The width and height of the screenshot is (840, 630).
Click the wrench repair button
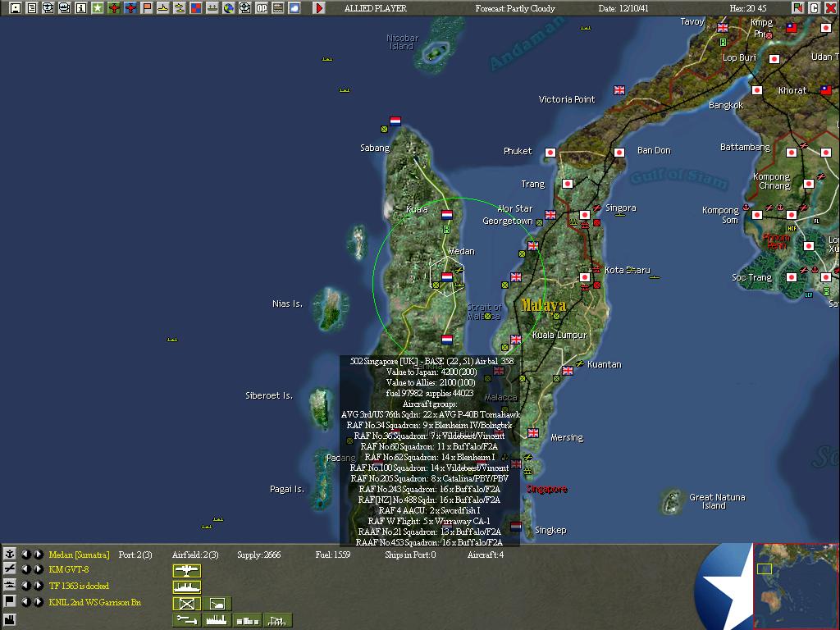point(187,620)
